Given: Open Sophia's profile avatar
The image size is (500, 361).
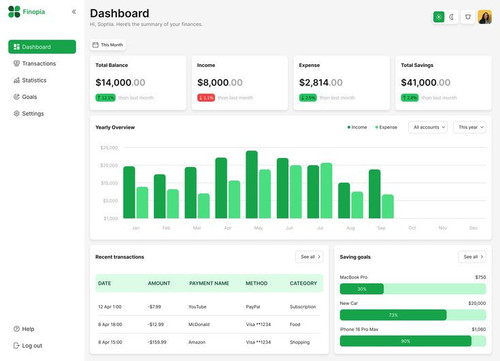Looking at the screenshot, I should pos(485,17).
